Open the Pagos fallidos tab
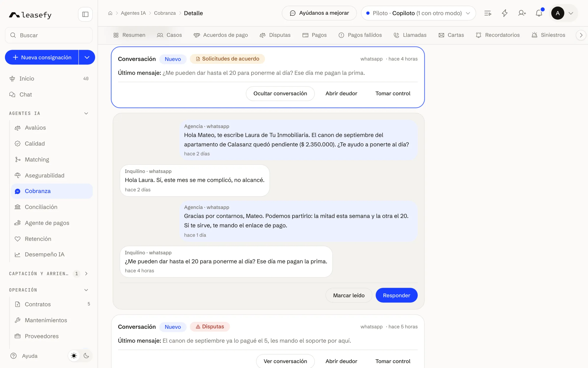The height and width of the screenshot is (368, 588). 360,35
